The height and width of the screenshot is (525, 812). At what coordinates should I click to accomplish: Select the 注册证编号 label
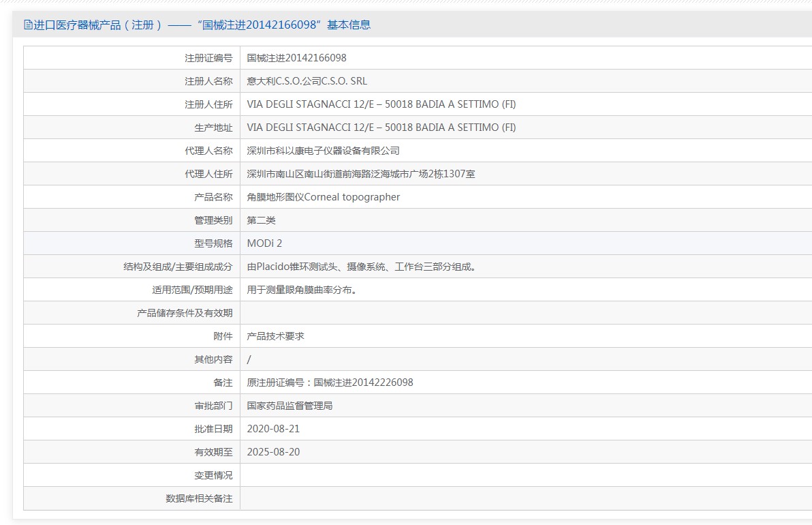208,58
